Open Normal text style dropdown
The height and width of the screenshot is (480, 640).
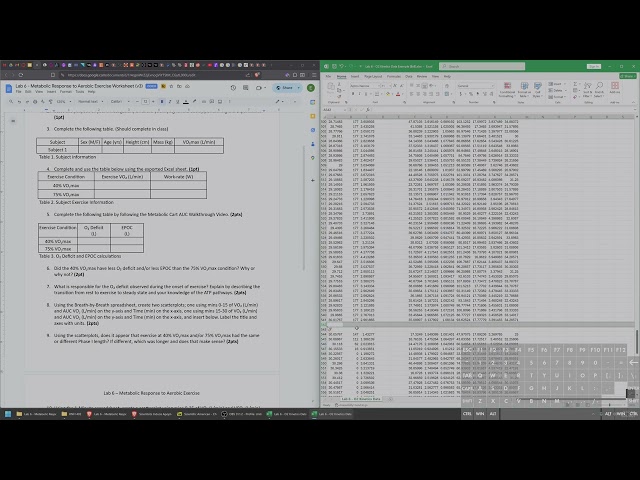[90, 101]
